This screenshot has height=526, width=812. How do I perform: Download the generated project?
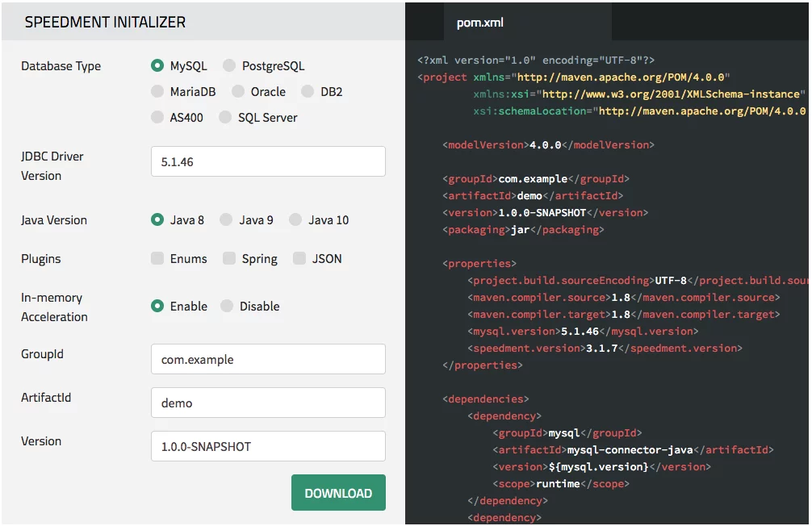338,493
